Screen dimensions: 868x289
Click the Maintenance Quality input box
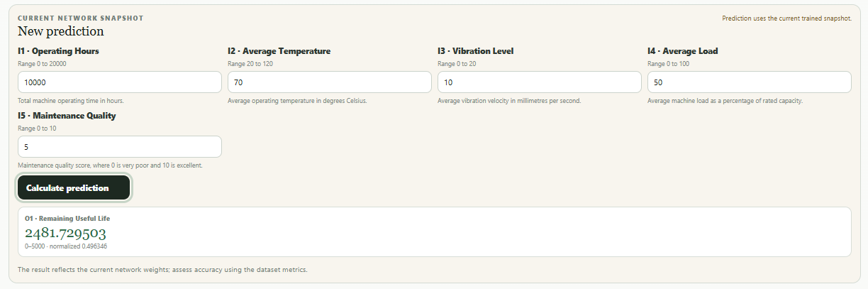[120, 146]
